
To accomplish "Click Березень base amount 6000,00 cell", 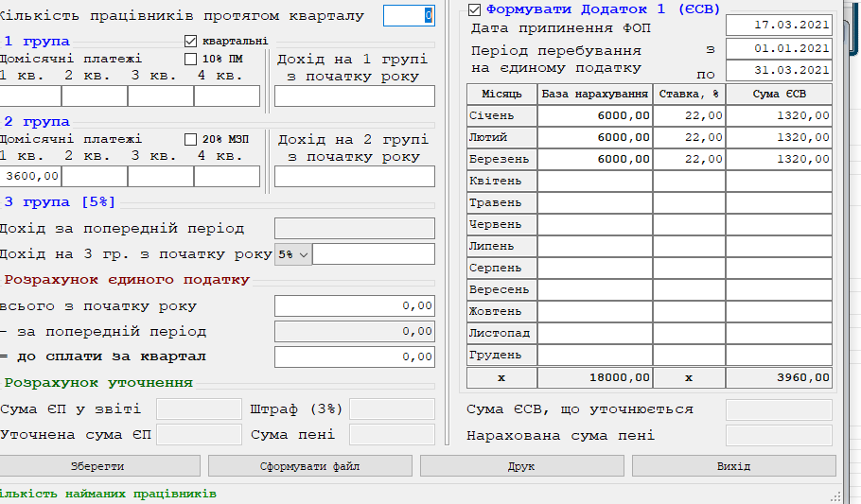I will coord(595,159).
